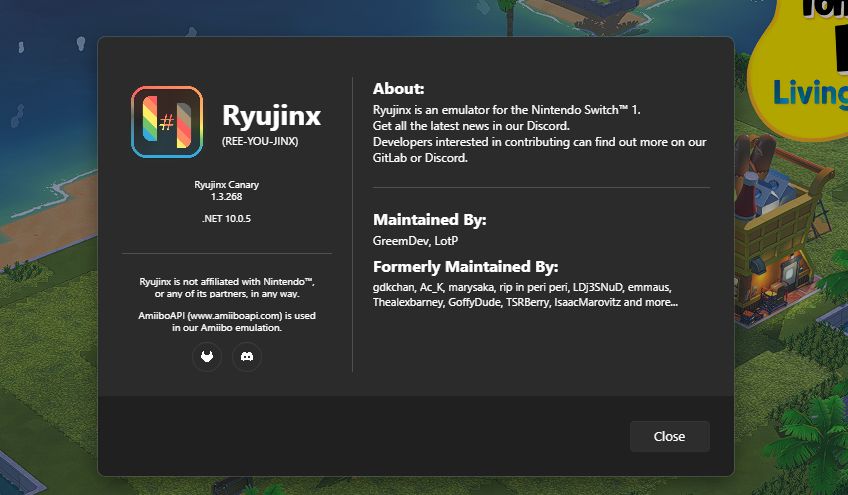Click the 'Developers interested in contributing' line
Screen dimensions: 848x495
click(539, 142)
